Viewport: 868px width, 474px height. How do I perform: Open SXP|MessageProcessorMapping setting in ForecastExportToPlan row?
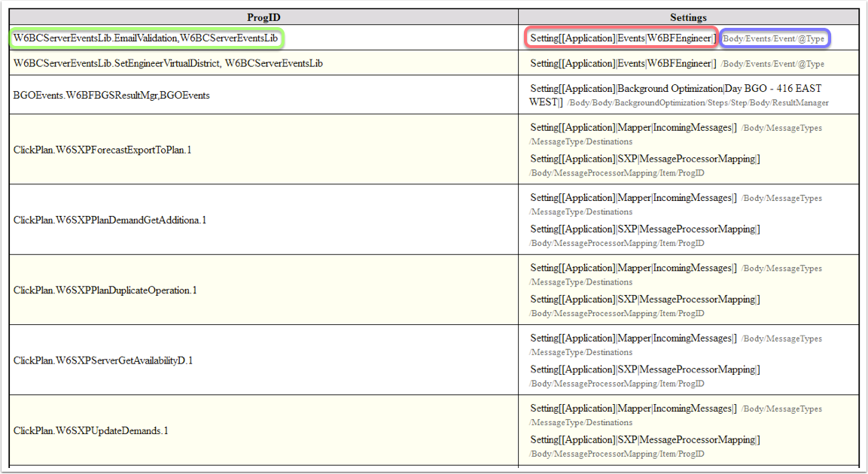[644, 159]
